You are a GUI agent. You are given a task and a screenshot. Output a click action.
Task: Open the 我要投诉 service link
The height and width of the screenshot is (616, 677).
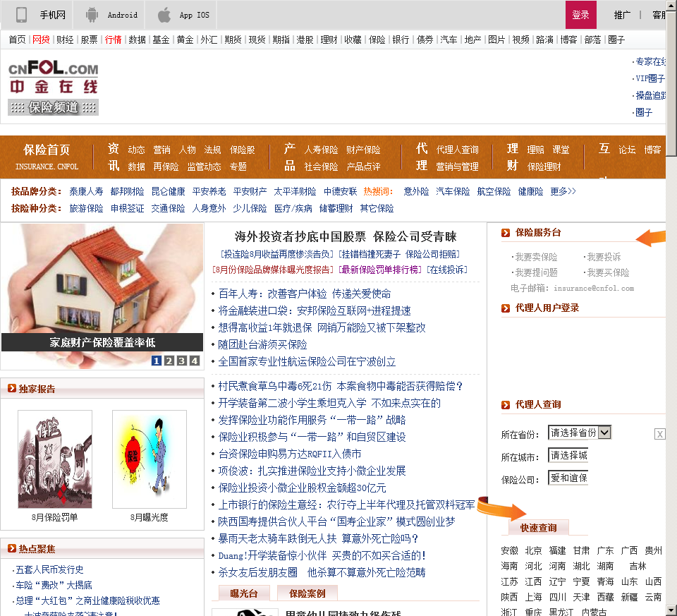(604, 257)
